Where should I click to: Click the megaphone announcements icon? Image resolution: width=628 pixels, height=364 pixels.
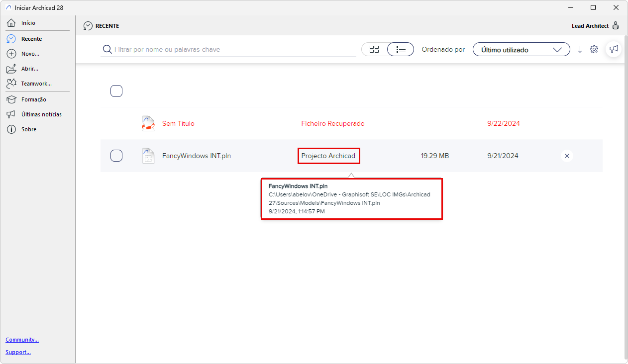pyautogui.click(x=614, y=49)
